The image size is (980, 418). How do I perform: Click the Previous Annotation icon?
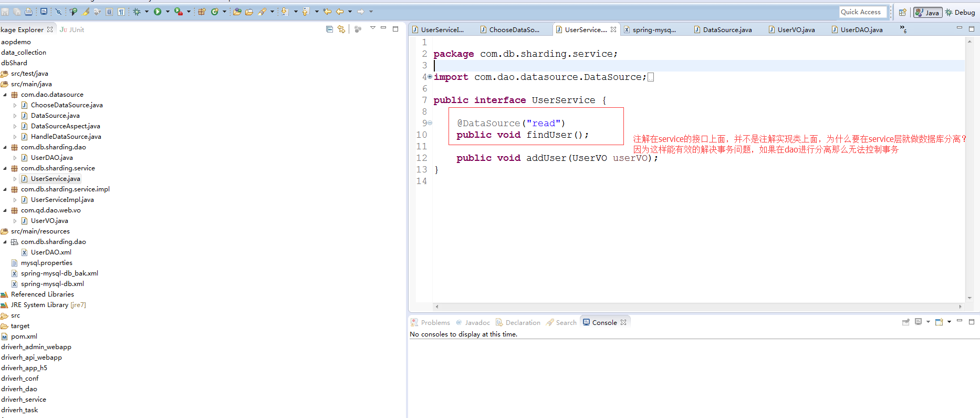coord(306,12)
